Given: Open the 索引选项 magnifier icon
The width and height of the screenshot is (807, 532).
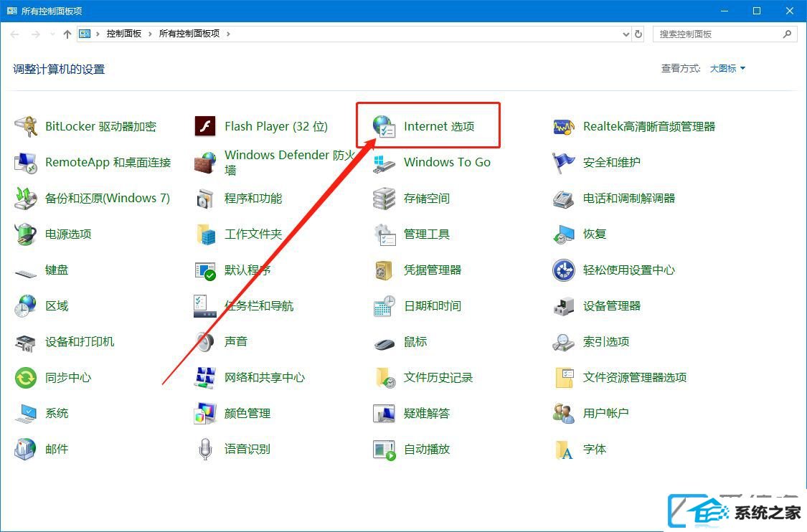Looking at the screenshot, I should pos(564,342).
